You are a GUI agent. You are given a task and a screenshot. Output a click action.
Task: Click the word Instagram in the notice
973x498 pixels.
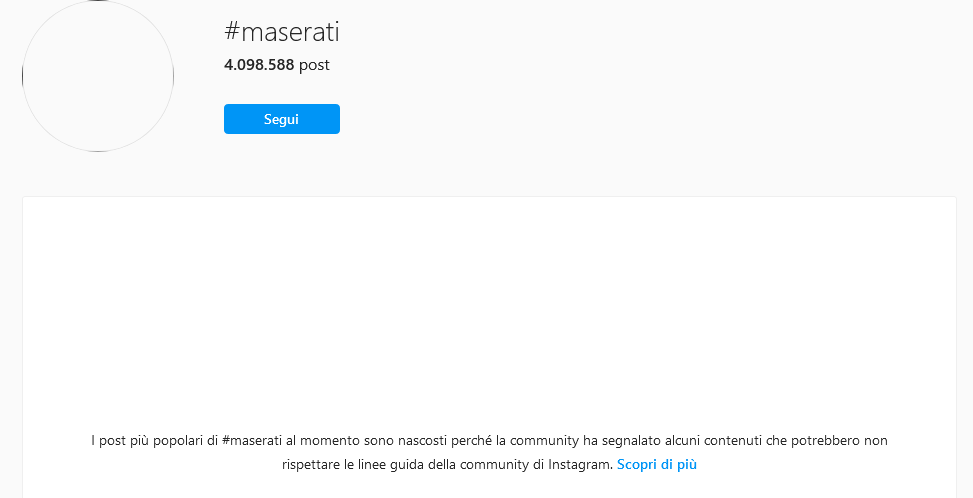pyautogui.click(x=580, y=465)
